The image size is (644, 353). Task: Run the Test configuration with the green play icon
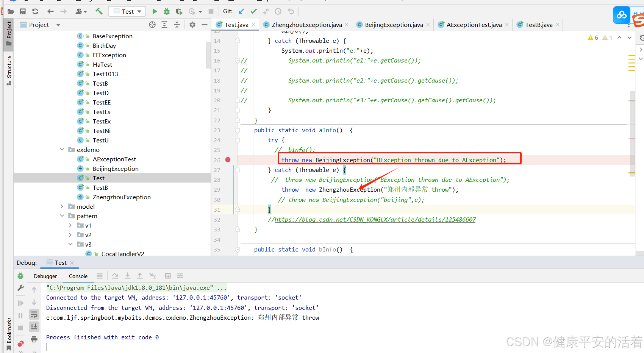click(155, 11)
